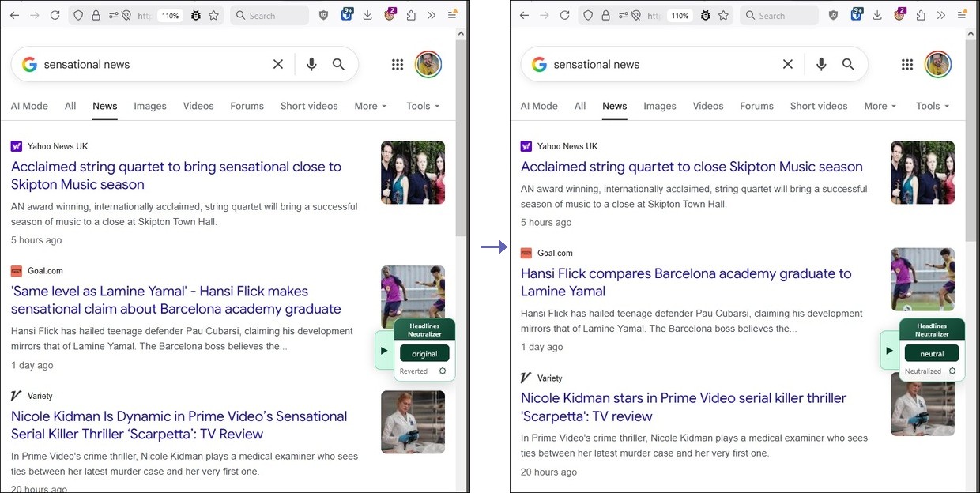
Task: Open the extensions overflow chevron
Action: coord(432,14)
